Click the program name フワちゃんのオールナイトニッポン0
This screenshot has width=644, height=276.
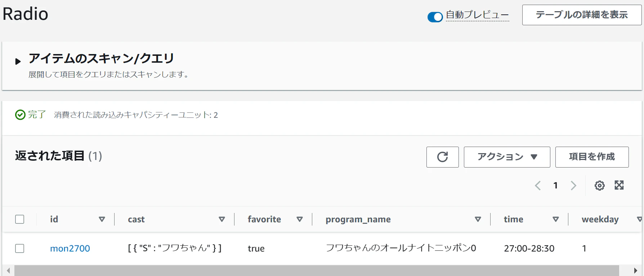pos(401,248)
